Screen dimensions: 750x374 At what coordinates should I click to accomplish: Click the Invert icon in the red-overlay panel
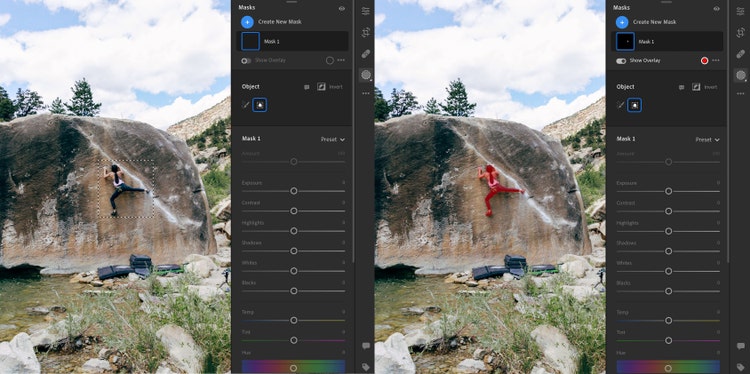pyautogui.click(x=696, y=87)
